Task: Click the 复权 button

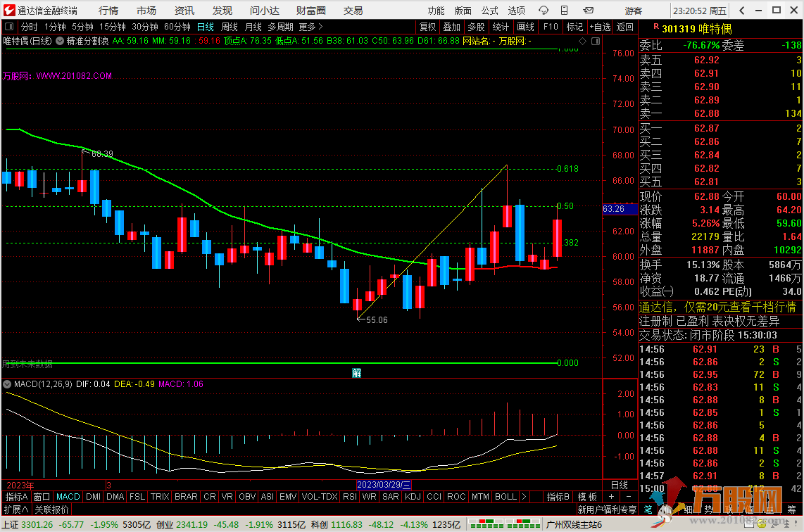Action: 427,27
